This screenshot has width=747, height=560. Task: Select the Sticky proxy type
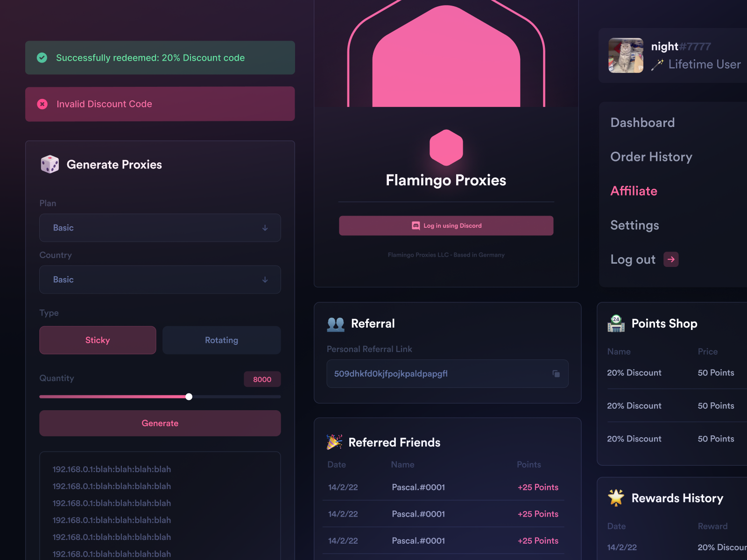click(98, 340)
